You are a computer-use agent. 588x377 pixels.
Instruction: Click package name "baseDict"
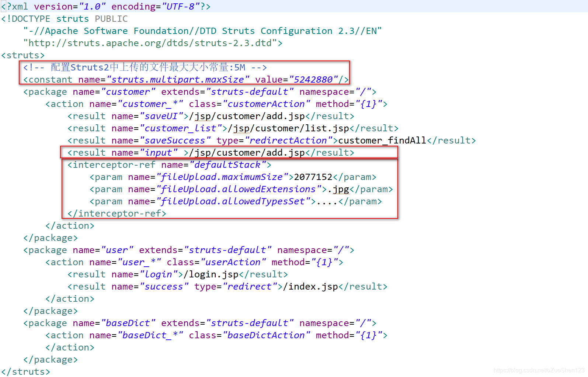[128, 323]
